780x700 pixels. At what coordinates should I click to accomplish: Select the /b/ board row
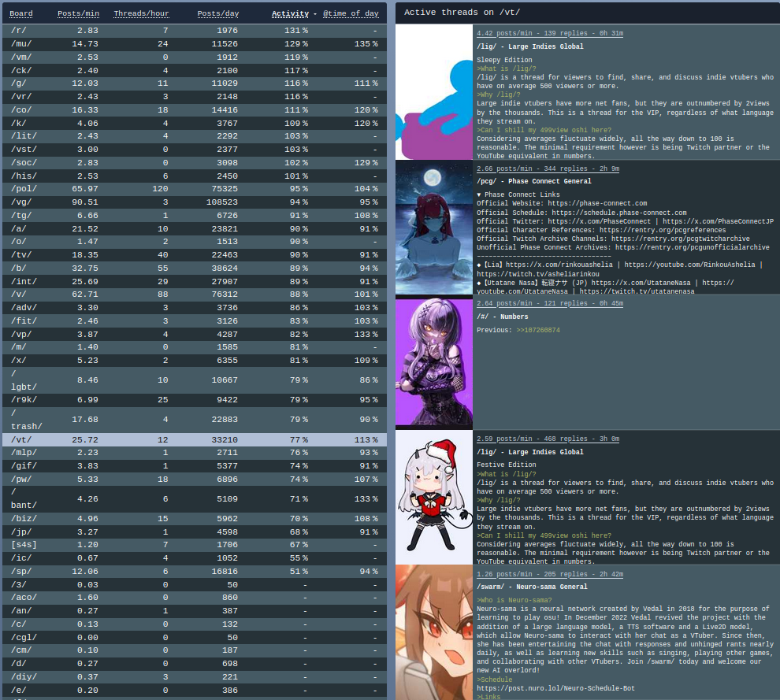tap(195, 268)
